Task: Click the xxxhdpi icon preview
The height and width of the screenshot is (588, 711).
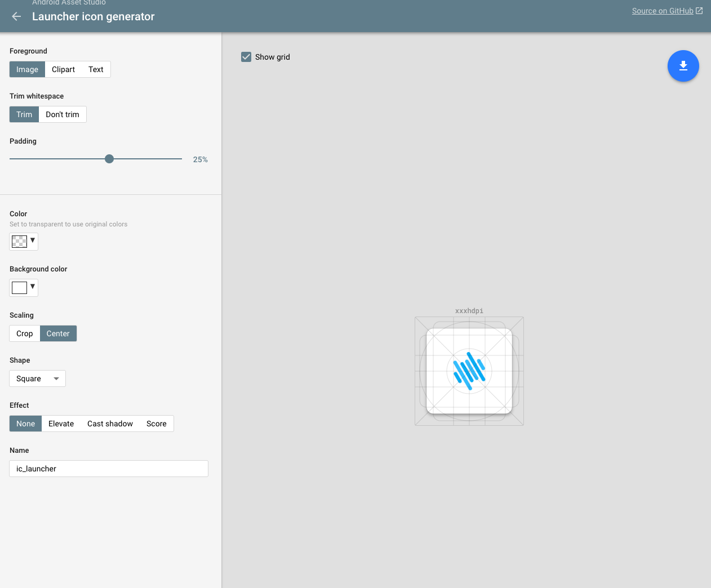Action: (469, 371)
